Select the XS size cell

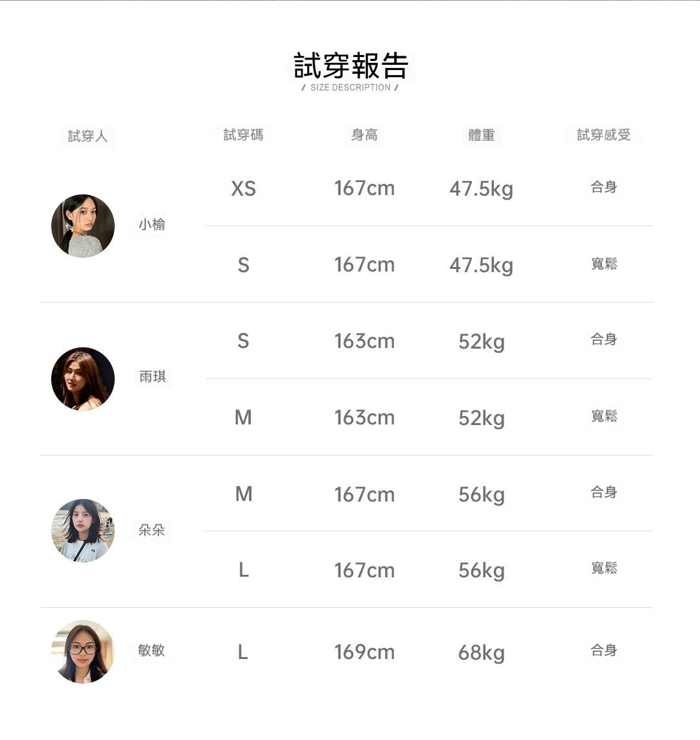click(x=243, y=189)
